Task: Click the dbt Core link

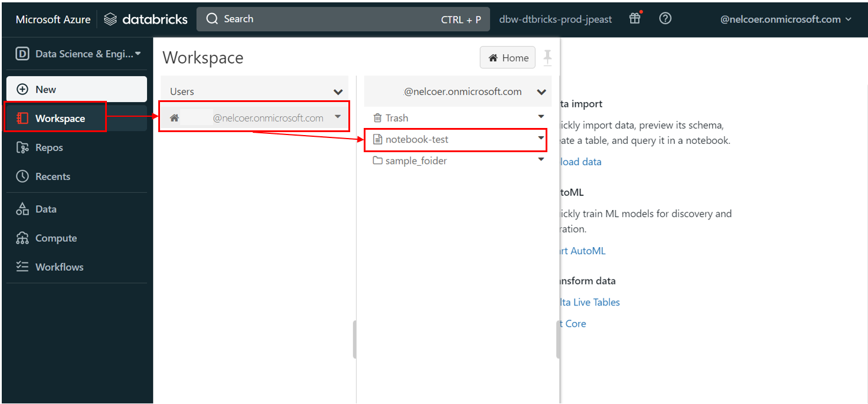Action: point(573,323)
